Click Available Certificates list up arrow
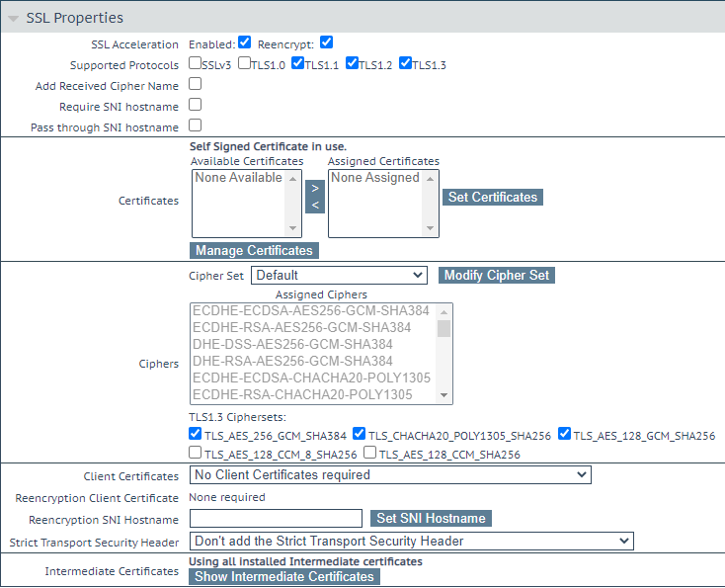This screenshot has width=725, height=588. tap(292, 179)
